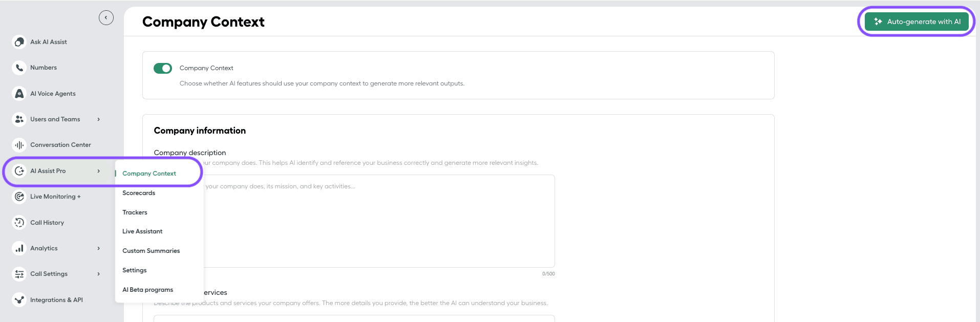Check the 0/500 character counter
Image resolution: width=980 pixels, height=322 pixels.
[x=548, y=273]
